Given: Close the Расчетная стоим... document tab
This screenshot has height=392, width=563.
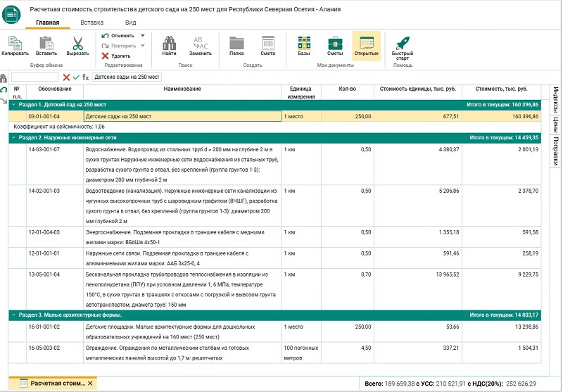Looking at the screenshot, I should tap(90, 384).
